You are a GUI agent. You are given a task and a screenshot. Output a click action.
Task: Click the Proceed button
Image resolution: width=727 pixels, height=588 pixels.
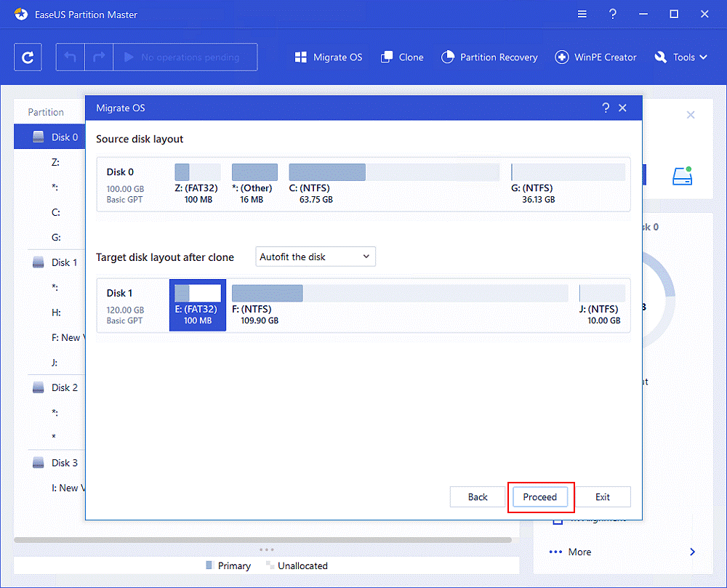click(540, 496)
